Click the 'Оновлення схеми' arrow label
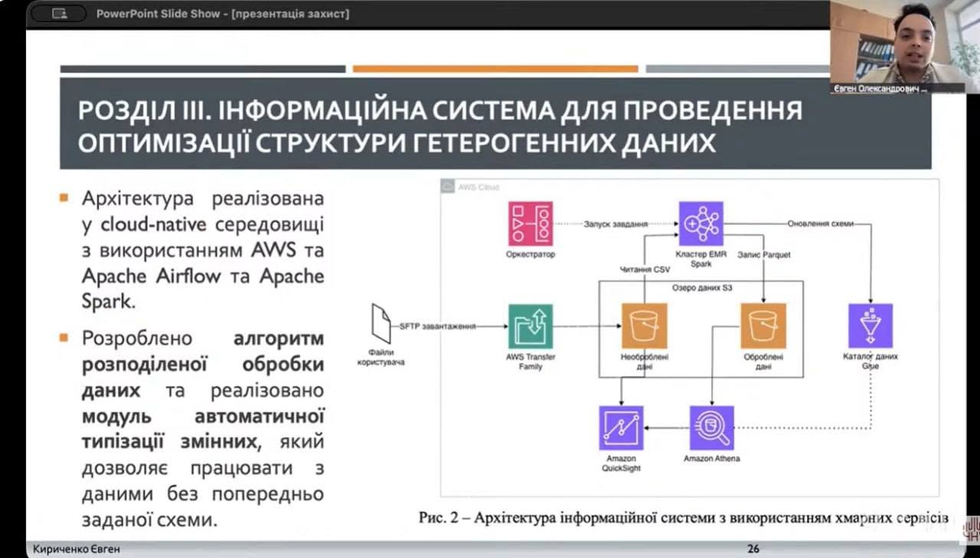 pyautogui.click(x=820, y=224)
